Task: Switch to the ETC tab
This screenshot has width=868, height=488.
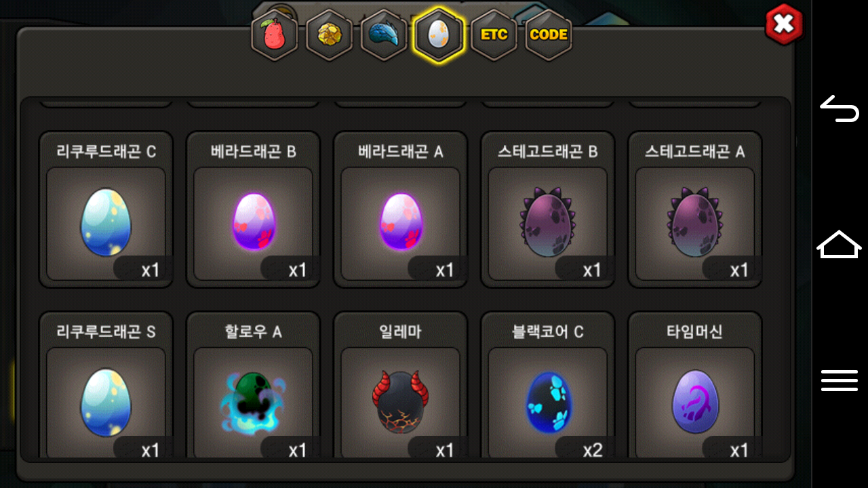Action: click(494, 35)
